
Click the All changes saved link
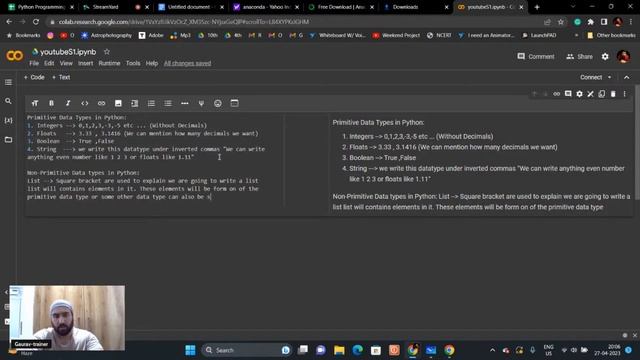187,63
